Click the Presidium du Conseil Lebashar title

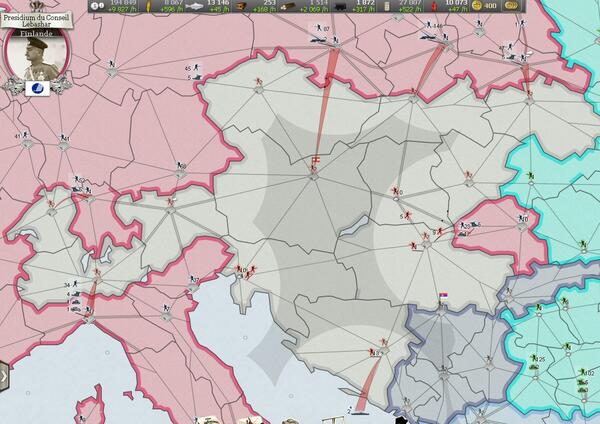pos(37,21)
